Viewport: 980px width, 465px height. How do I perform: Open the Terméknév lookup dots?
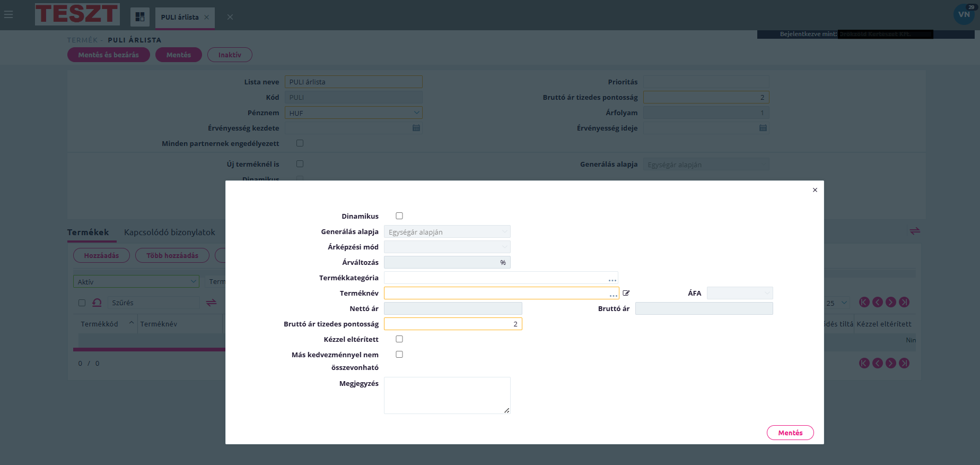pos(614,295)
